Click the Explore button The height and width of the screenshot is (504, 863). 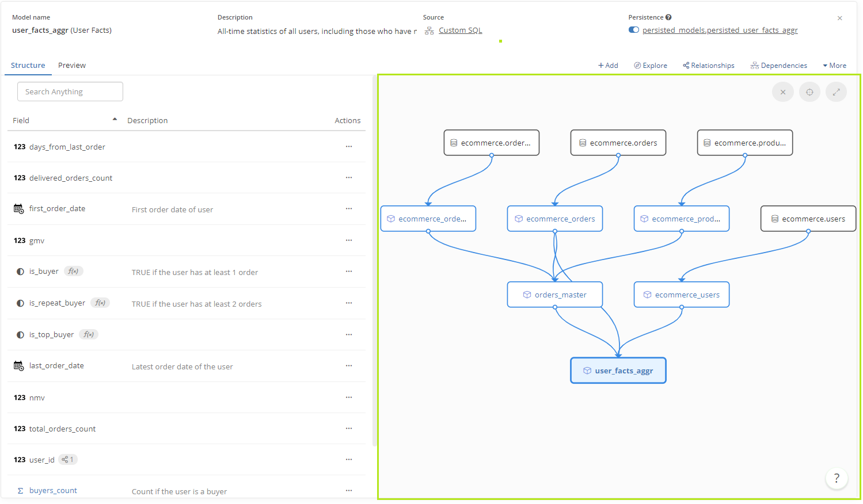click(651, 66)
